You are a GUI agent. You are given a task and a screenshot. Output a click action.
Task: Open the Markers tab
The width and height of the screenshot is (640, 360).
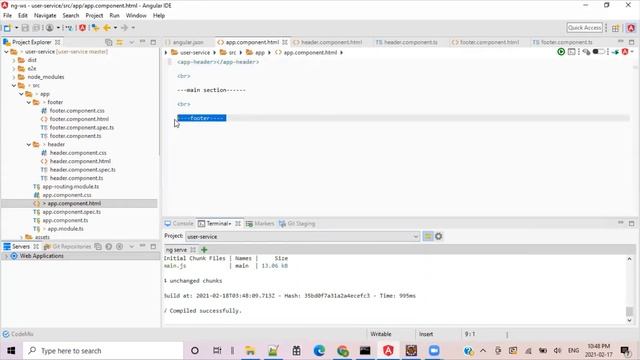tap(260, 224)
